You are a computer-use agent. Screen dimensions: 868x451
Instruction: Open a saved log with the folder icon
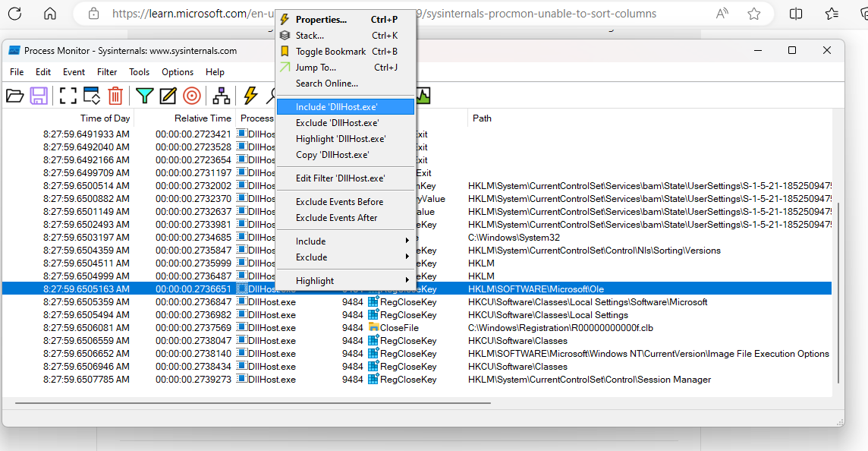[x=15, y=96]
